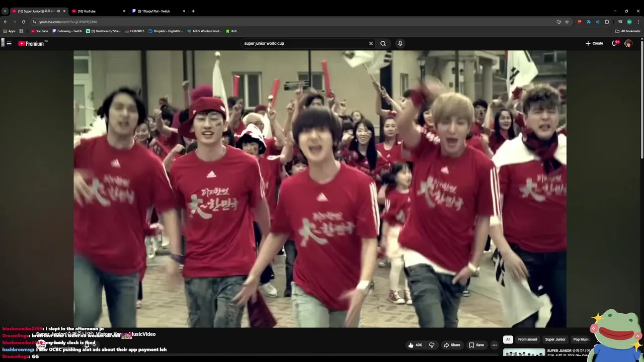Select the All filter chip
The width and height of the screenshot is (644, 362).
pyautogui.click(x=508, y=339)
